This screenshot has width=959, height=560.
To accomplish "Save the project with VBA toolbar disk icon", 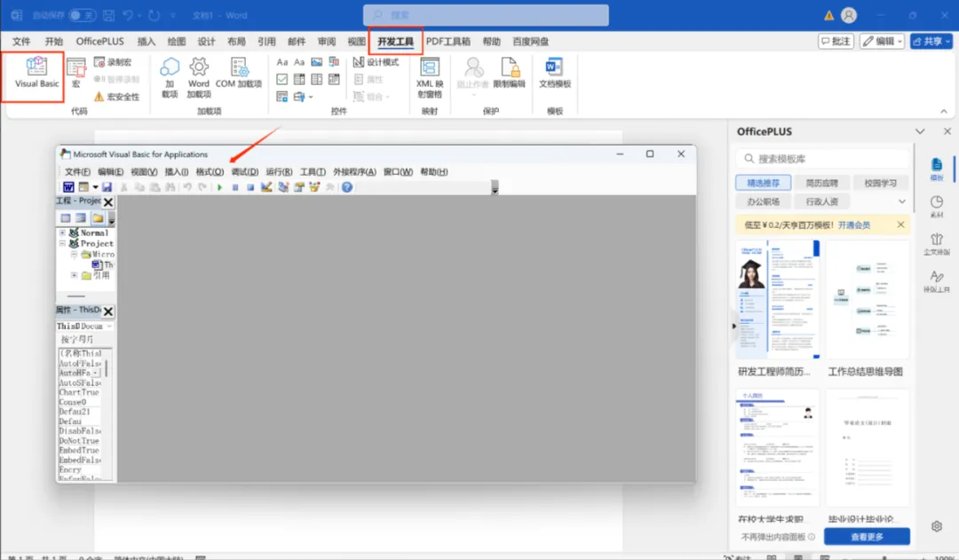I will (x=107, y=187).
